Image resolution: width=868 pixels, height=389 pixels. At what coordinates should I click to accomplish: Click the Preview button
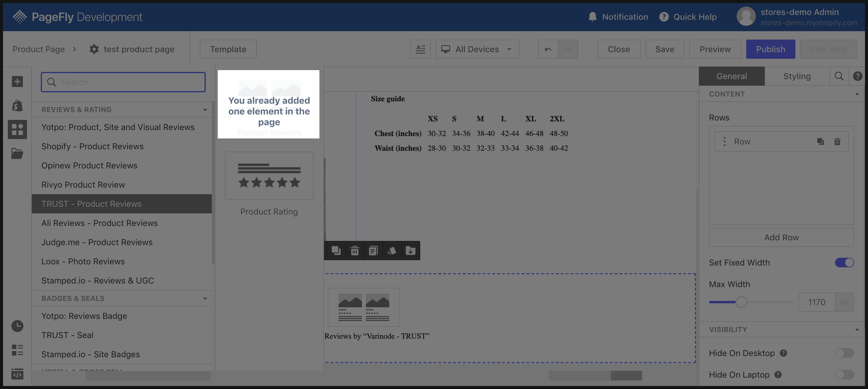(715, 49)
